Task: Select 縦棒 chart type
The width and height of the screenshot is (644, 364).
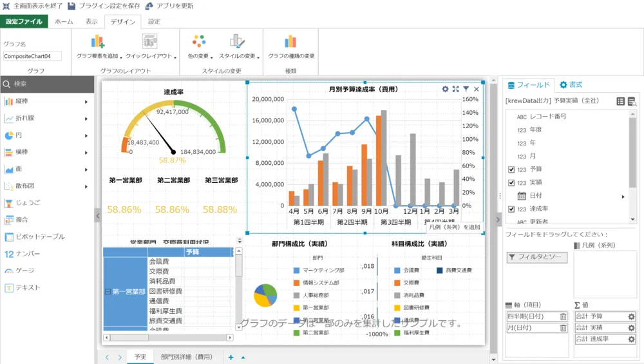Action: click(x=47, y=101)
